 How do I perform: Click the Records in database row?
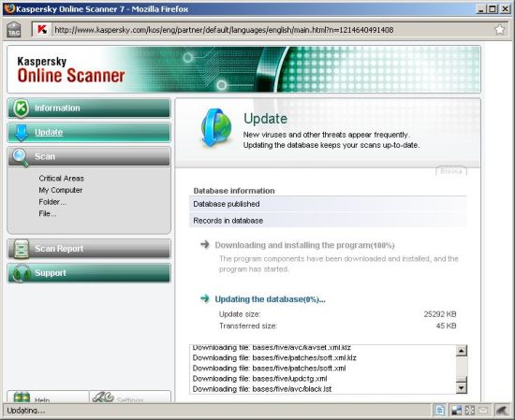pyautogui.click(x=328, y=221)
